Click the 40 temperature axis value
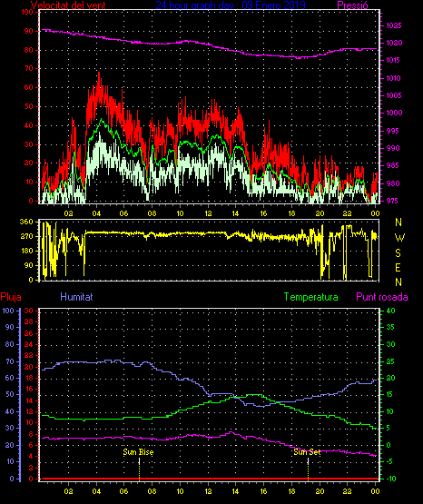The width and height of the screenshot is (423, 504). pos(390,311)
